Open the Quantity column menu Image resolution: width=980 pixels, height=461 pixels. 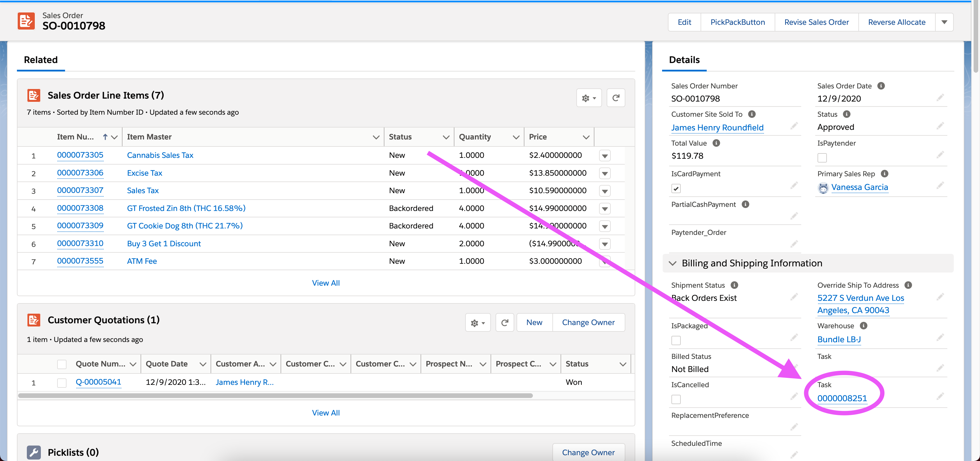(x=516, y=137)
